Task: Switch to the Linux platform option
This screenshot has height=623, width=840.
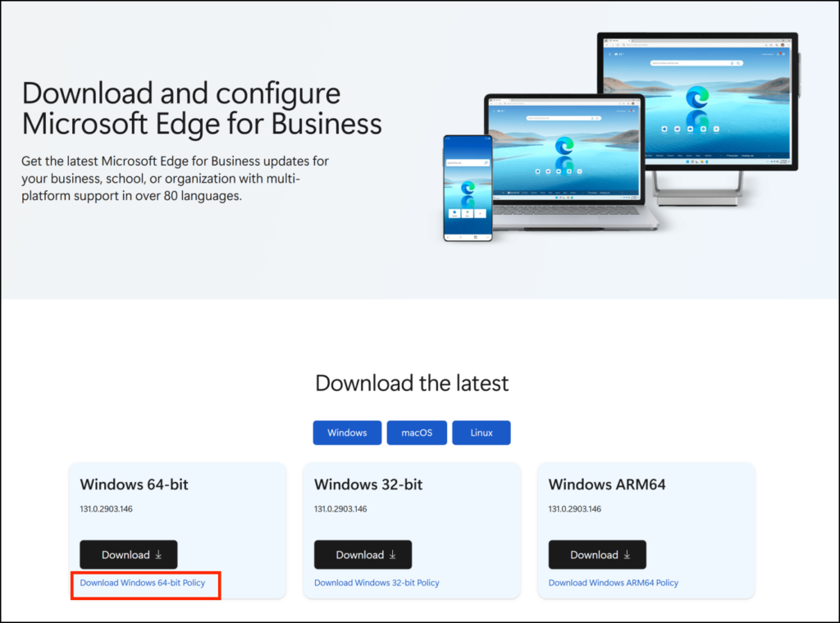Action: [482, 432]
